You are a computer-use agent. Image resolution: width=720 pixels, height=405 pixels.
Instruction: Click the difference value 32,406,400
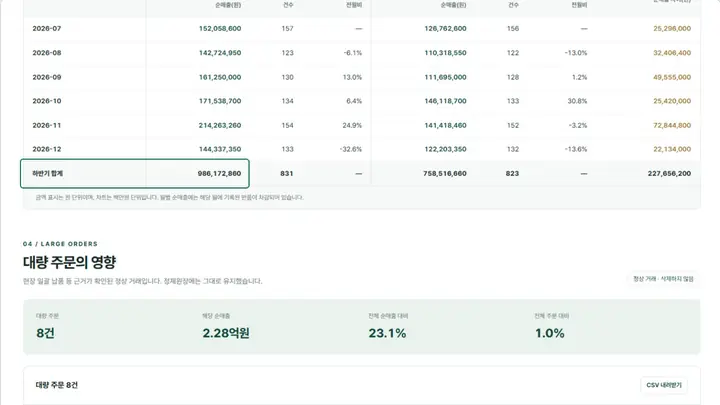point(672,53)
